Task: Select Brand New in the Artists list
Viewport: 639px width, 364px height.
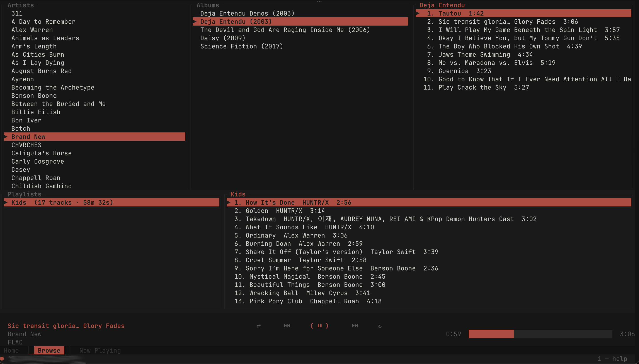Action: [94, 137]
